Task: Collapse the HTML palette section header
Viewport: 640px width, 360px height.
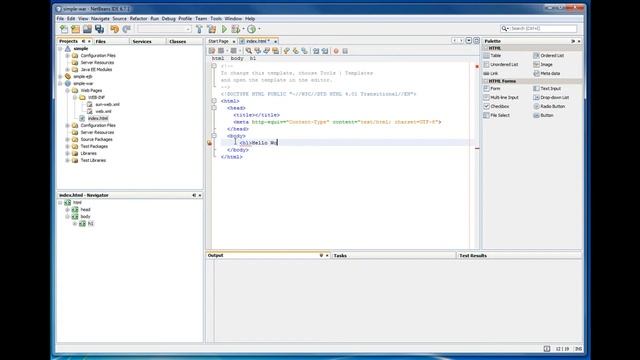Action: pyautogui.click(x=486, y=48)
